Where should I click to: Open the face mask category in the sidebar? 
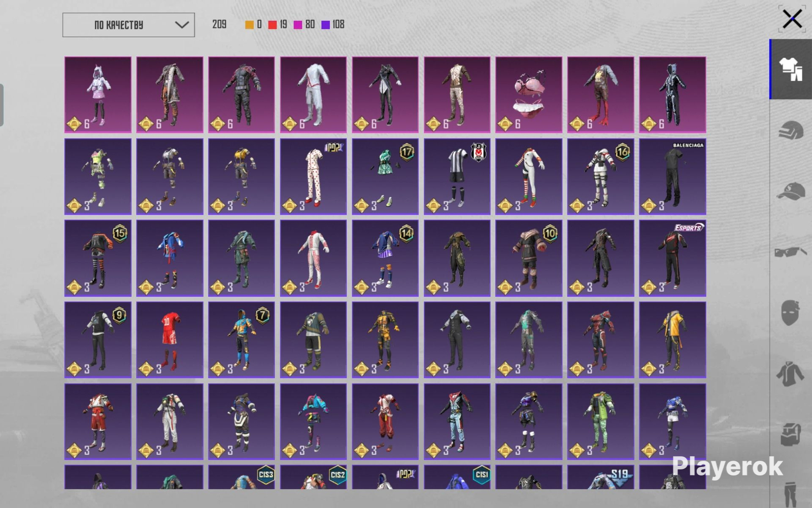click(x=791, y=312)
